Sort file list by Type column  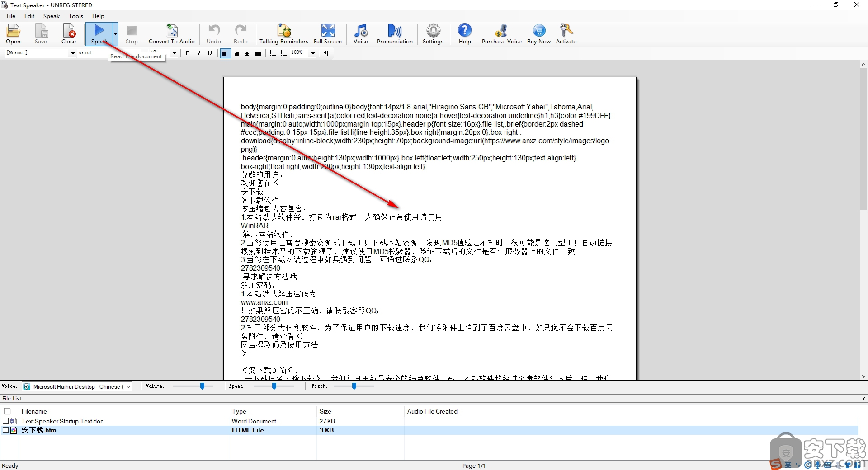click(x=273, y=411)
